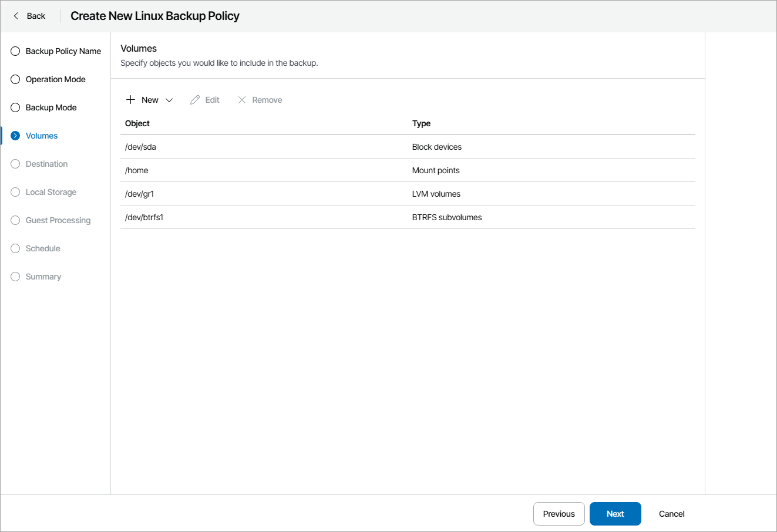Expand the New dropdown chevron

coord(169,100)
